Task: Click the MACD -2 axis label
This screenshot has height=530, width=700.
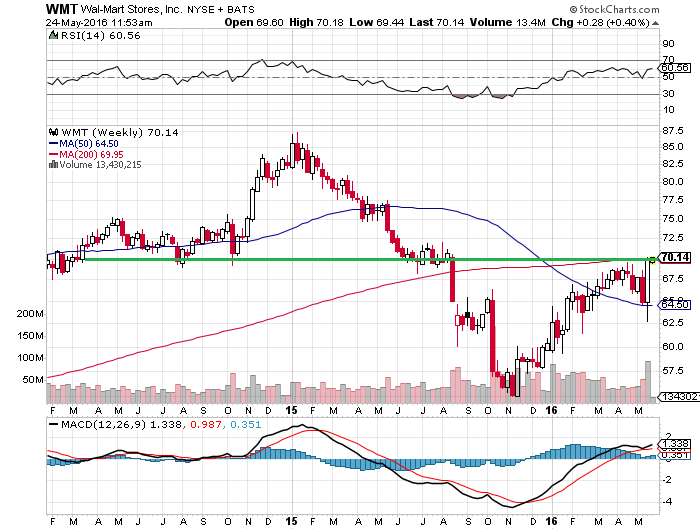Action: coord(667,480)
